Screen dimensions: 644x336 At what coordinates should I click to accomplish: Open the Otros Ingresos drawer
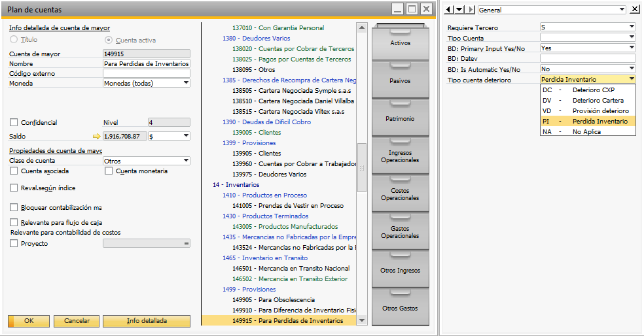tap(400, 270)
